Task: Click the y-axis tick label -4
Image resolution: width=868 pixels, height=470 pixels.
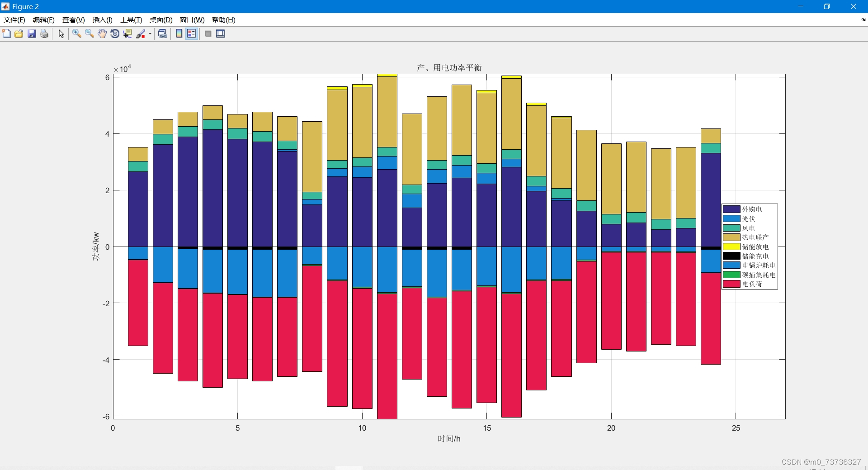Action: pyautogui.click(x=106, y=360)
